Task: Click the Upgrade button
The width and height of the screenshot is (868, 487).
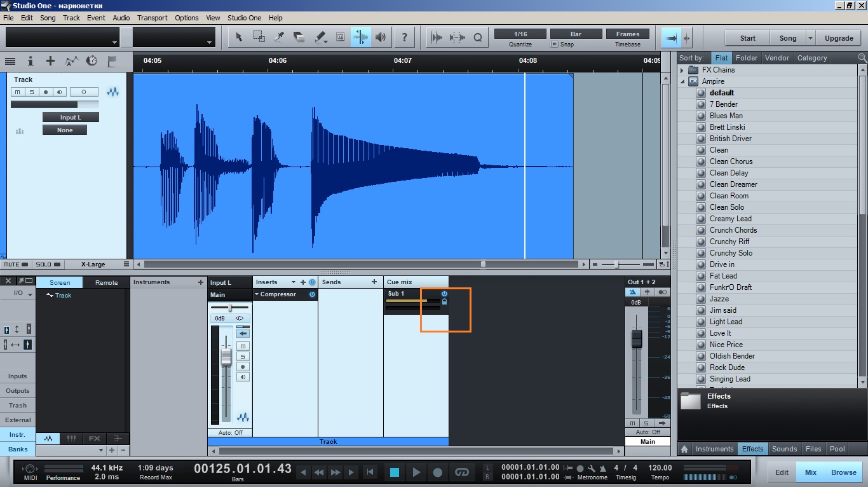Action: click(x=839, y=38)
